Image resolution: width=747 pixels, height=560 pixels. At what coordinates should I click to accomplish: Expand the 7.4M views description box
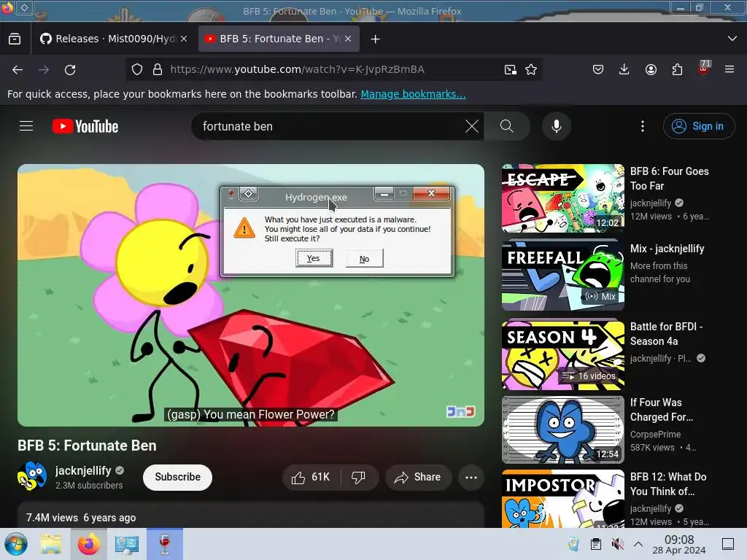251,516
